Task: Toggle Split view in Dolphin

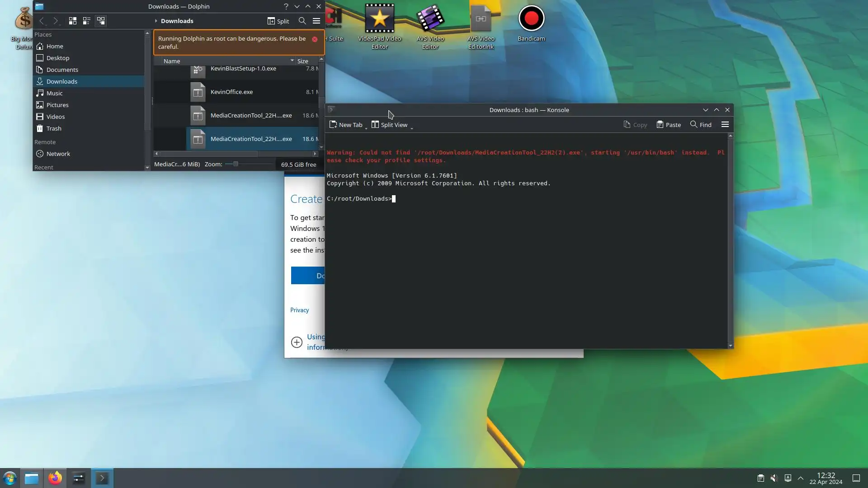Action: coord(278,21)
